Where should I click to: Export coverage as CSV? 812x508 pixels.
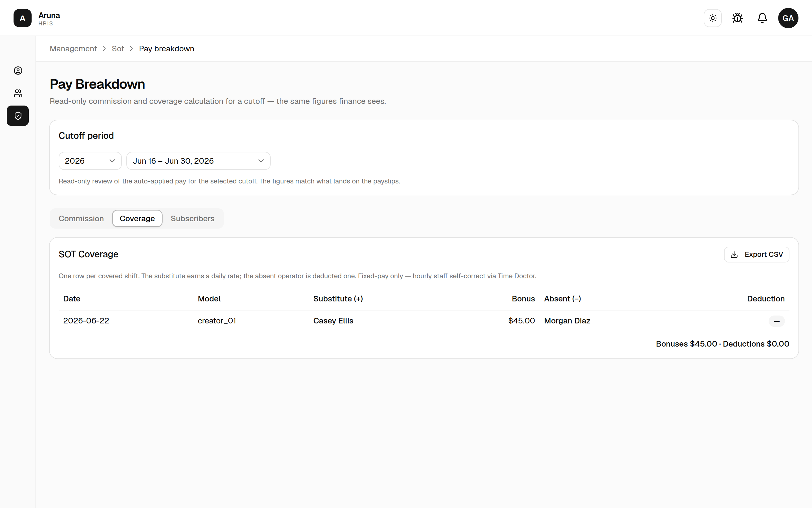[756, 254]
